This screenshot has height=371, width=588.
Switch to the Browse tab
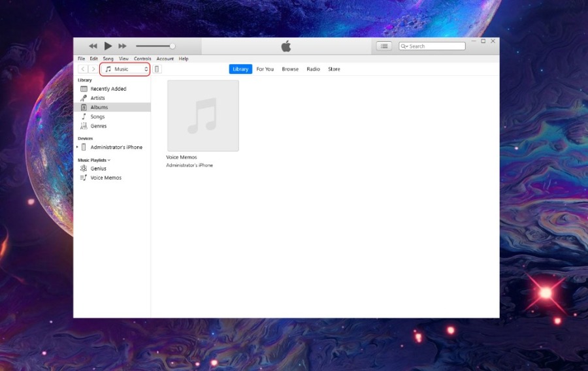coord(290,69)
